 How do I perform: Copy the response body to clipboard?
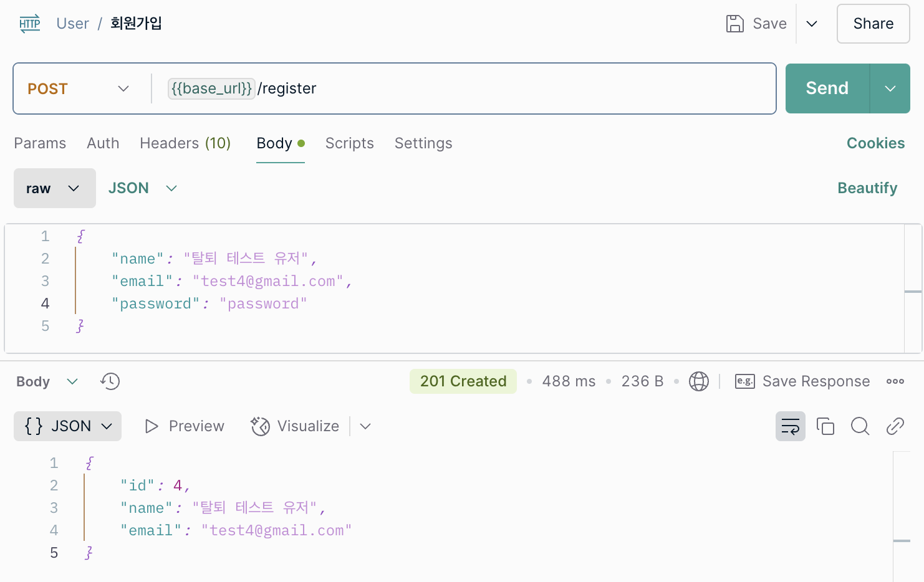click(x=825, y=426)
